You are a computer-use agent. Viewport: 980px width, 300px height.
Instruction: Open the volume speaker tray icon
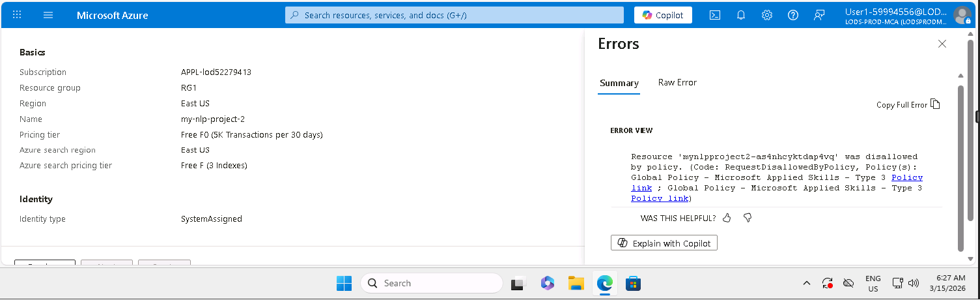click(913, 283)
